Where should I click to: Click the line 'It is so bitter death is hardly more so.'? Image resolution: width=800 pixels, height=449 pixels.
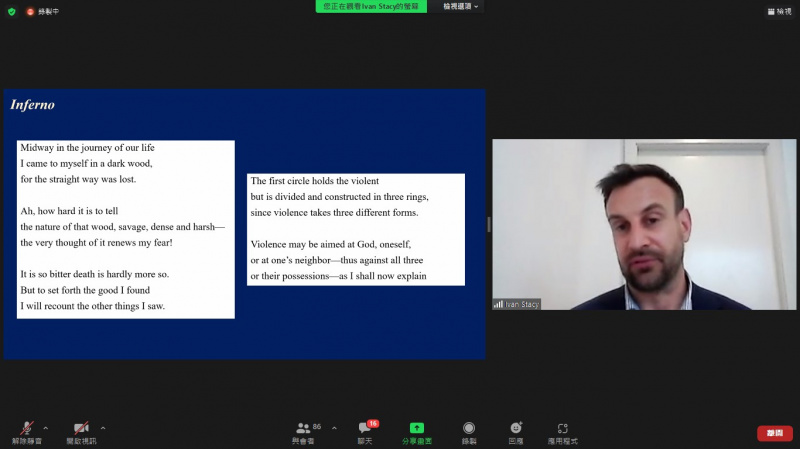[94, 274]
